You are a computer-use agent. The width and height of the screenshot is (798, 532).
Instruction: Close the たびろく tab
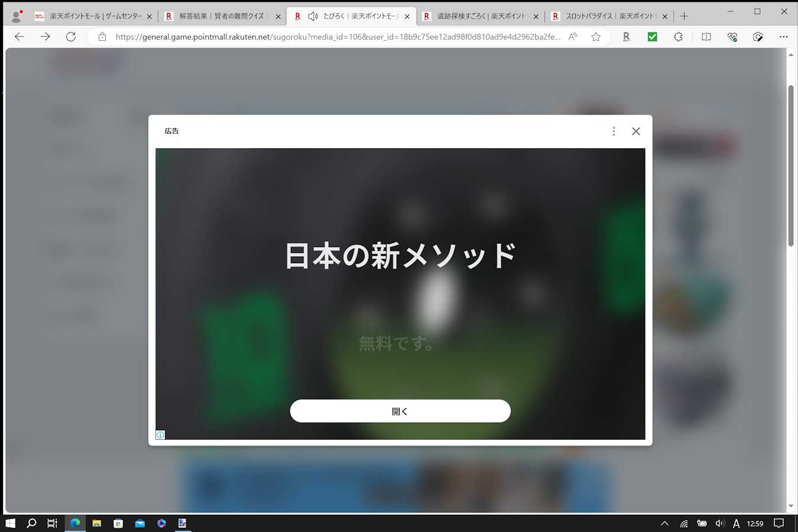407,17
